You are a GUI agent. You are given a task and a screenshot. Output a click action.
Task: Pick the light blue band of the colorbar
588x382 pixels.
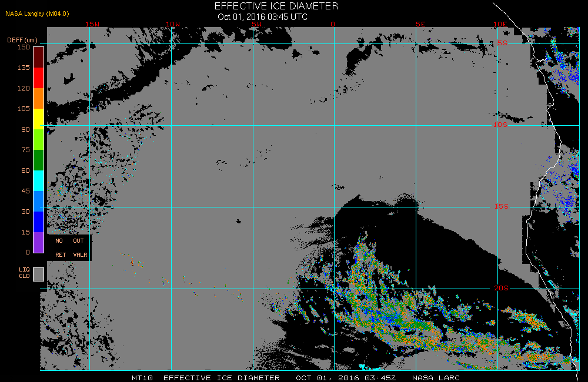pyautogui.click(x=39, y=202)
